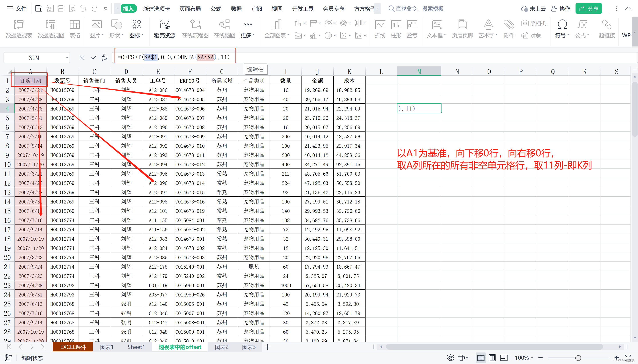
Task: Insert a 折线 sparkline
Action: tap(380, 29)
